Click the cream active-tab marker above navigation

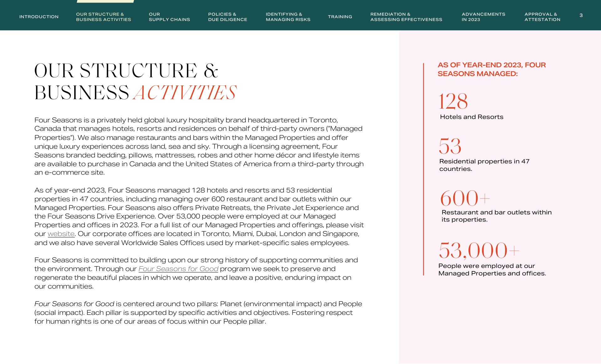(105, 1)
